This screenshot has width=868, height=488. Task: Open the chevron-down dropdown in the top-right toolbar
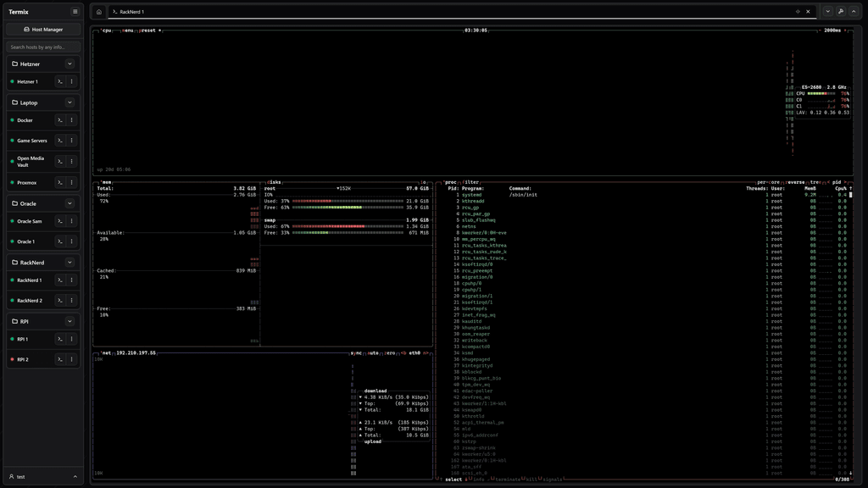pos(828,11)
